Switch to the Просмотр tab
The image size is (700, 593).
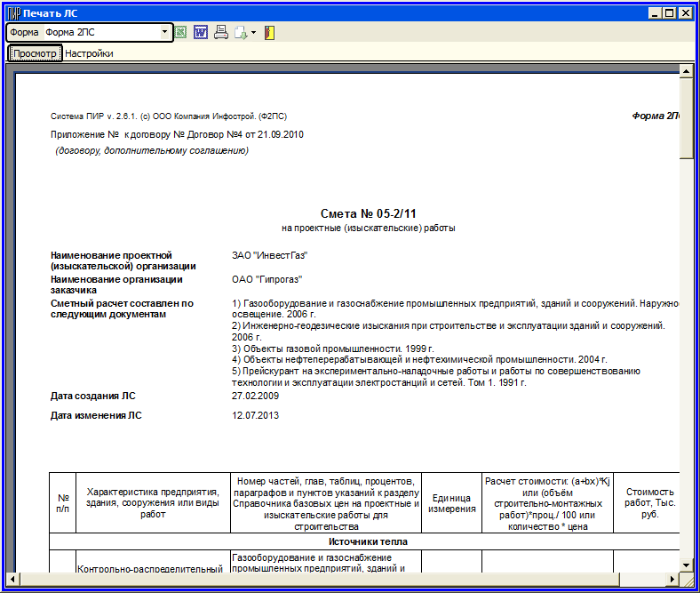tap(35, 53)
